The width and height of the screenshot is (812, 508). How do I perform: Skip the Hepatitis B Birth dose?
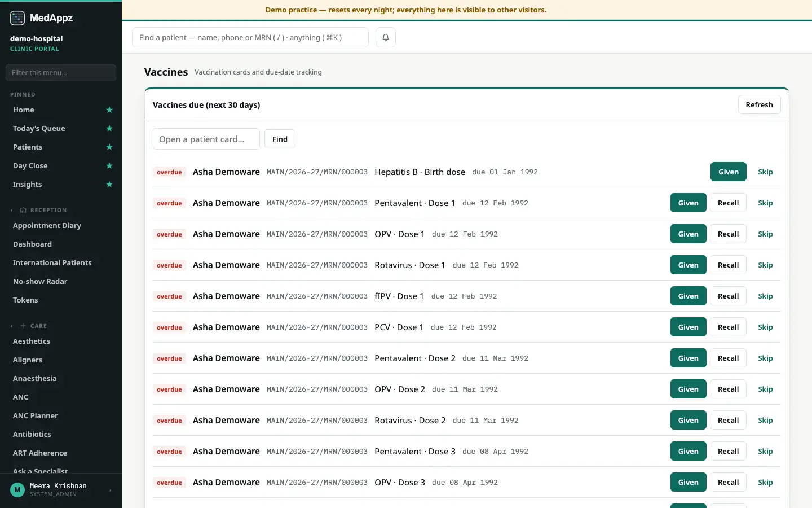[765, 172]
